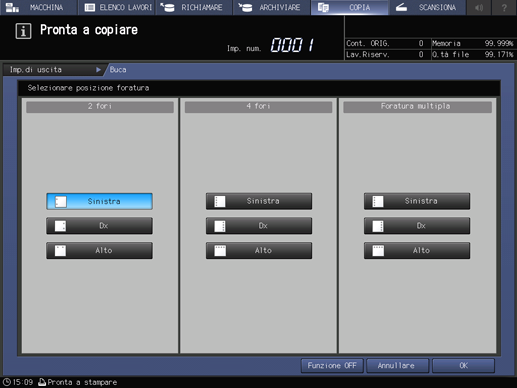Click the Selezionare posizione foratura title
The width and height of the screenshot is (517, 388).
click(x=88, y=88)
